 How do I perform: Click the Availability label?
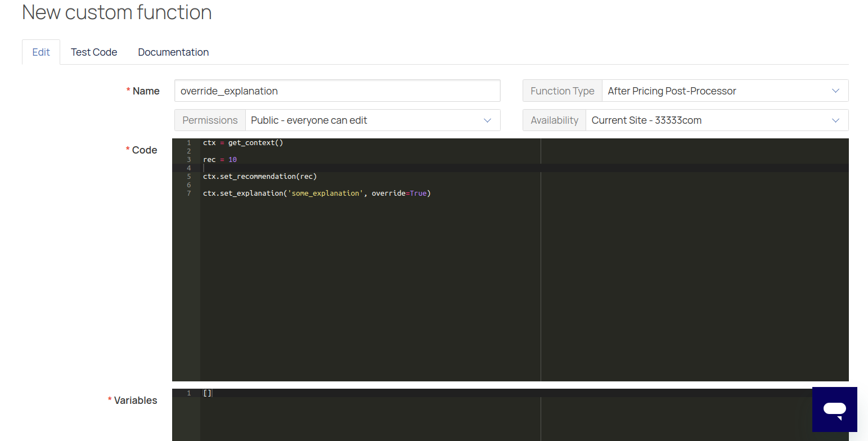(554, 120)
